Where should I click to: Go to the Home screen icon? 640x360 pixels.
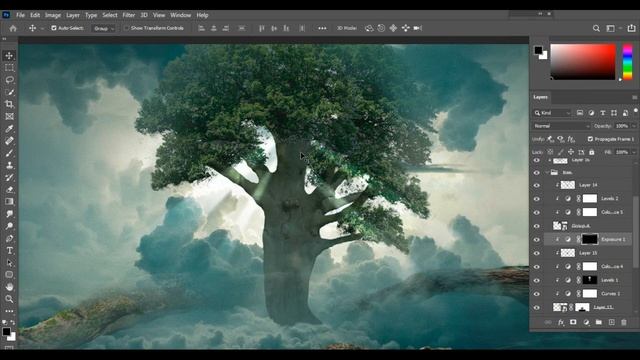13,28
